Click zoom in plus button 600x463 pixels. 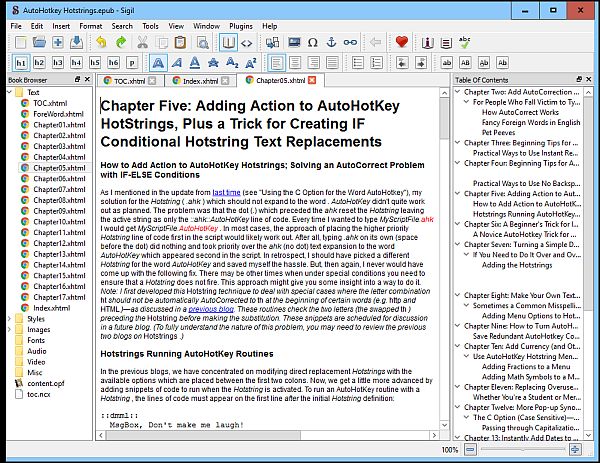pyautogui.click(x=575, y=449)
